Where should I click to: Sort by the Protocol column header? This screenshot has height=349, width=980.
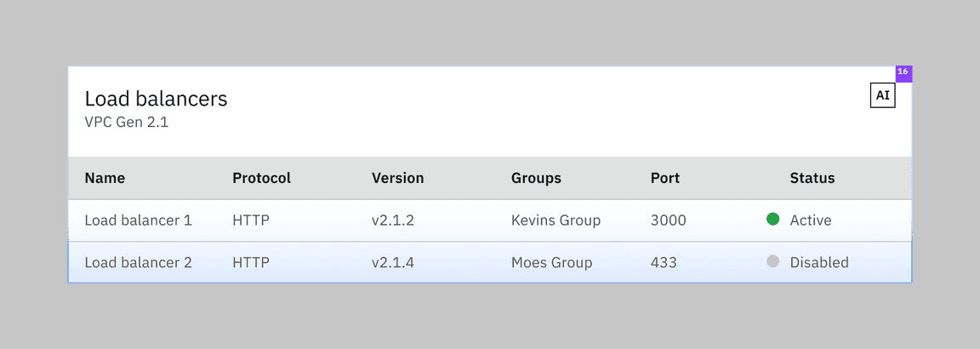click(x=261, y=178)
